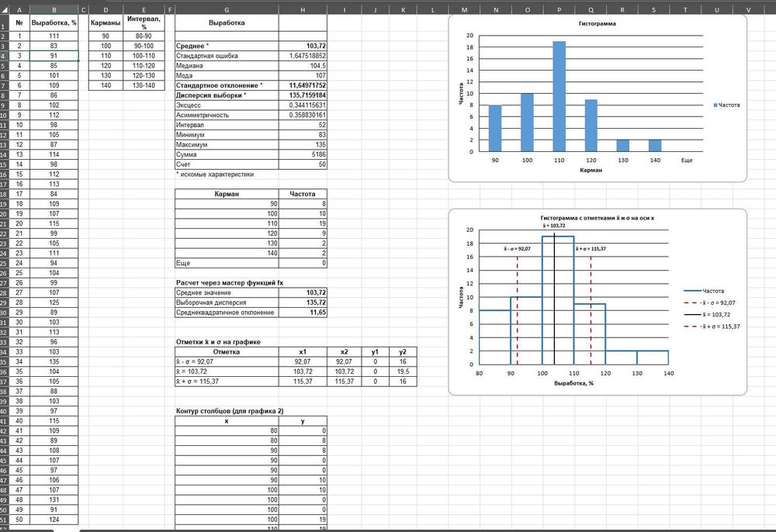The height and width of the screenshot is (532, 776).
Task: Click the 'Мода' label cell
Action: [227, 76]
